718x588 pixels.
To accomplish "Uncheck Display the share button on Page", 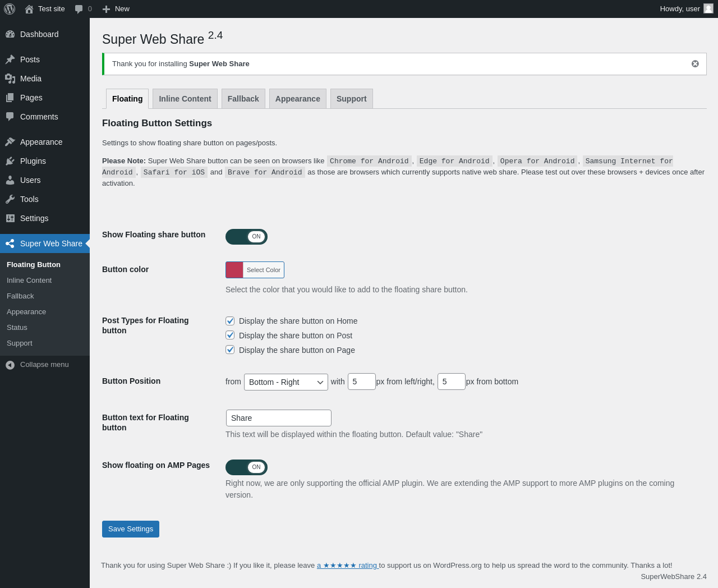I will click(230, 350).
